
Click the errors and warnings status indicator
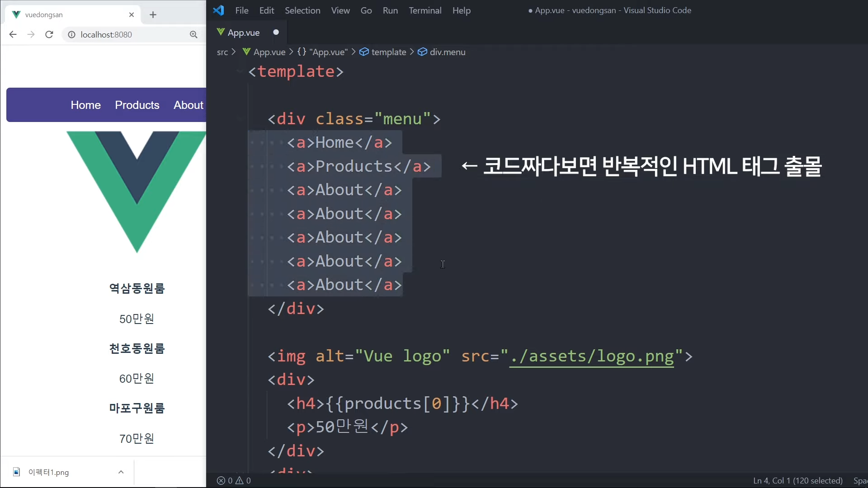[x=234, y=480]
